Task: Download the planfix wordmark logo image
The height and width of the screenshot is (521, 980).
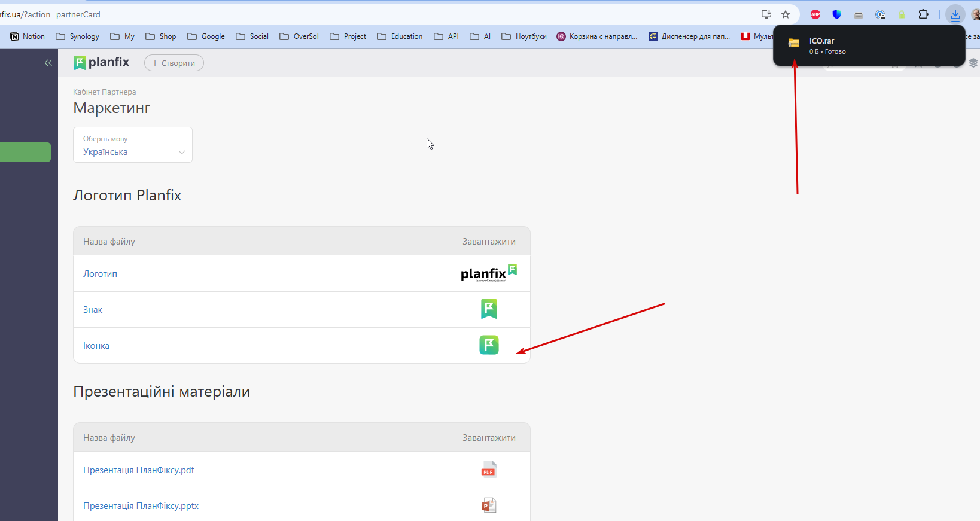Action: pyautogui.click(x=489, y=273)
